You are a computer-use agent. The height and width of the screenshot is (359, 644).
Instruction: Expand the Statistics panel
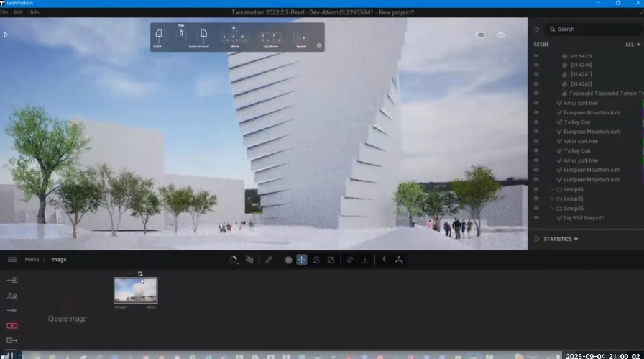561,239
